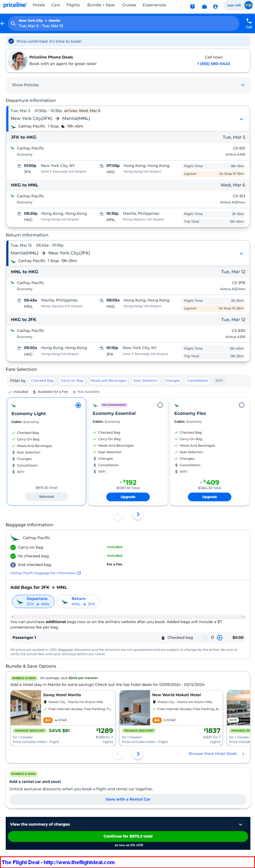Open The Flight Deal website link

pyautogui.click(x=58, y=862)
